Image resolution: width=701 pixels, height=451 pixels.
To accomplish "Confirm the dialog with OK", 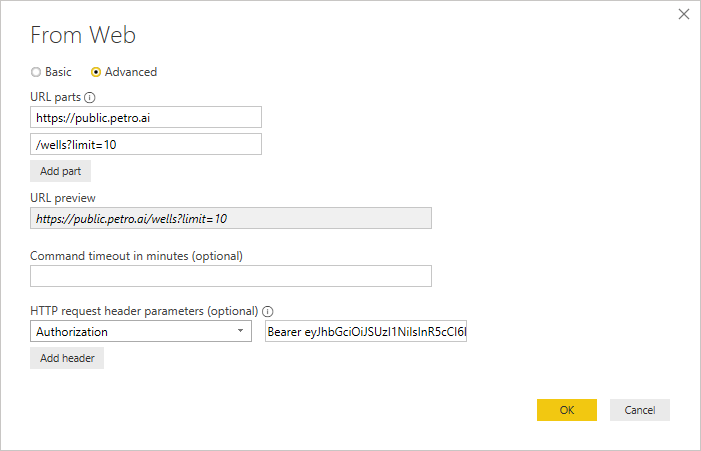I will pos(566,410).
